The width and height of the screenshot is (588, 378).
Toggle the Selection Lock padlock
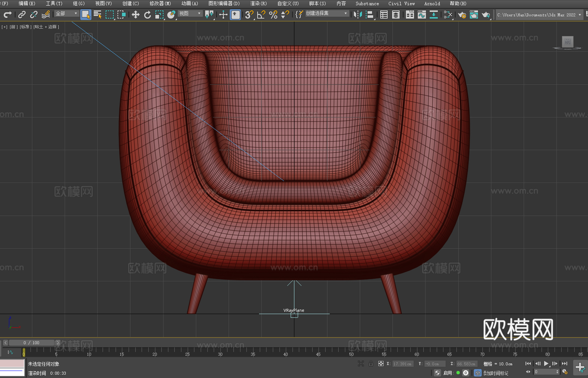point(371,364)
